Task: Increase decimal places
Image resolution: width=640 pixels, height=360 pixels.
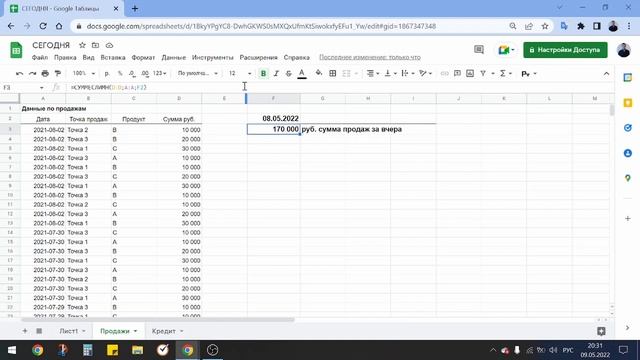Action: [145, 73]
